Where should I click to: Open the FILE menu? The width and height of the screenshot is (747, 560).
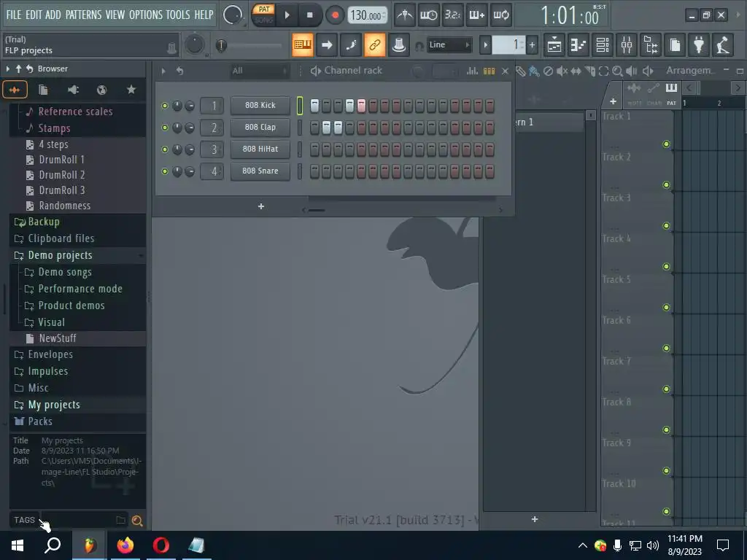(x=14, y=15)
